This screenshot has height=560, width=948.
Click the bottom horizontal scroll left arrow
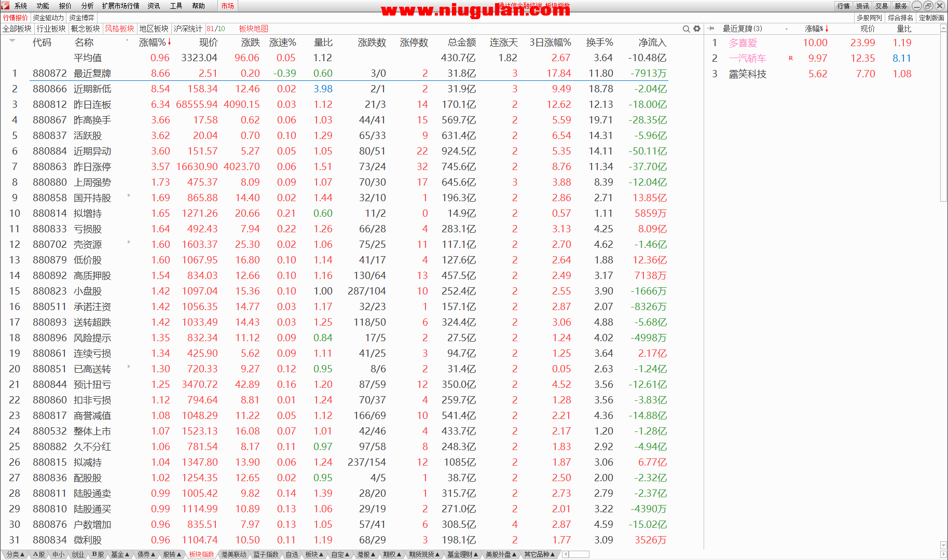(566, 554)
